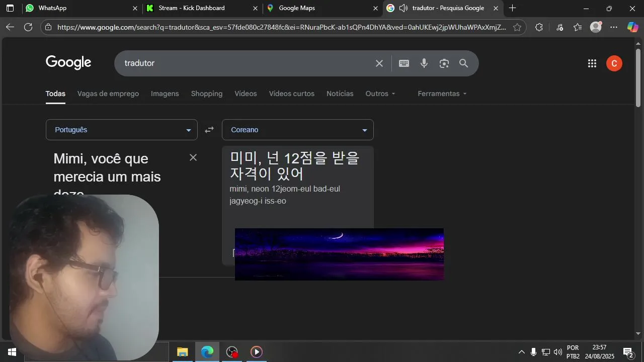Image resolution: width=644 pixels, height=362 pixels.
Task: Click the site info lock icon
Action: 48,27
